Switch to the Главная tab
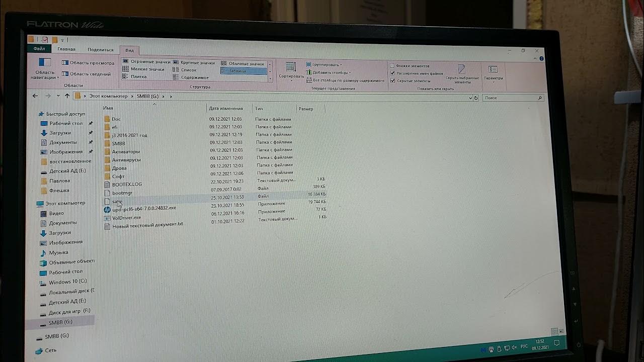 [x=66, y=49]
